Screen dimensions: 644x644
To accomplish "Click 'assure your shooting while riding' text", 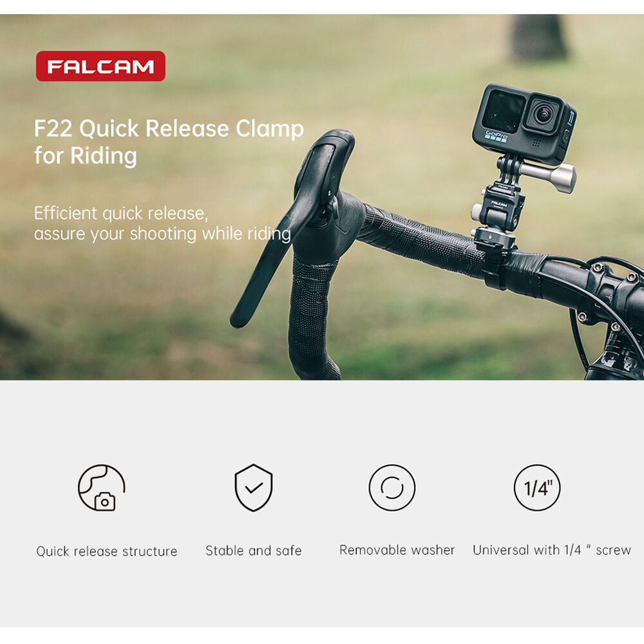I will point(163,234).
